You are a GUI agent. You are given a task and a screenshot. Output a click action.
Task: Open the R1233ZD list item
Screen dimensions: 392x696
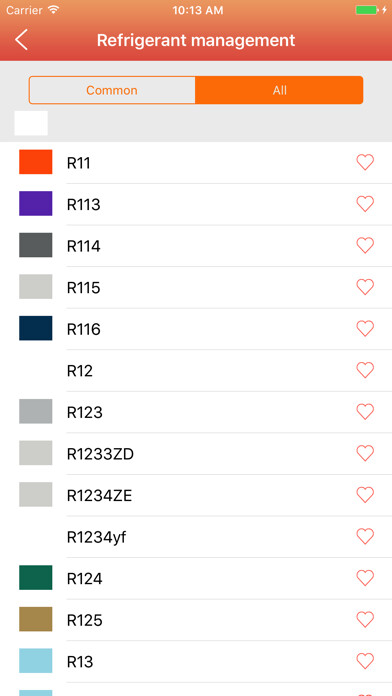[x=196, y=454]
